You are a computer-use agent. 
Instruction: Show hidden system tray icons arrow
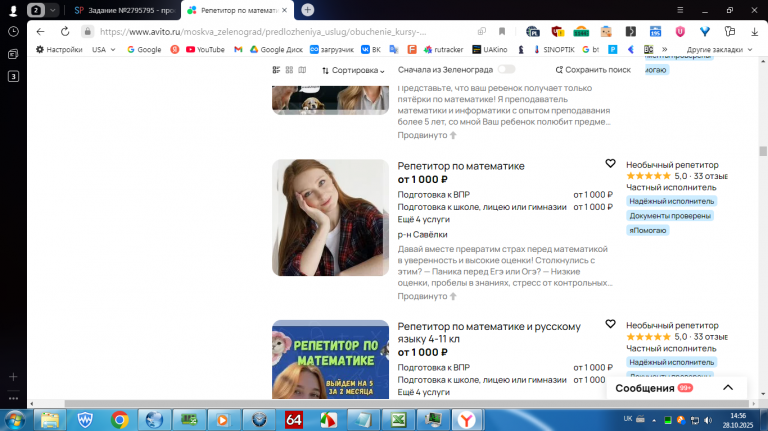point(654,420)
